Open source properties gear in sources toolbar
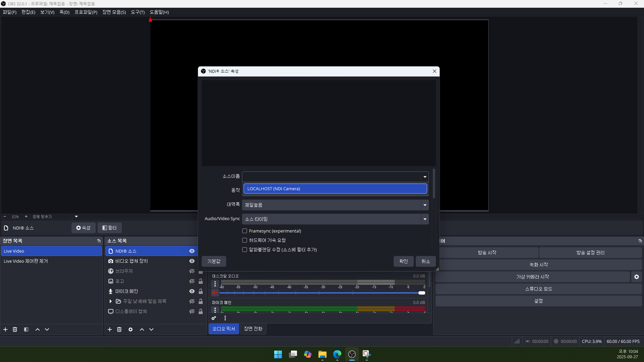644x362 pixels. [x=131, y=329]
